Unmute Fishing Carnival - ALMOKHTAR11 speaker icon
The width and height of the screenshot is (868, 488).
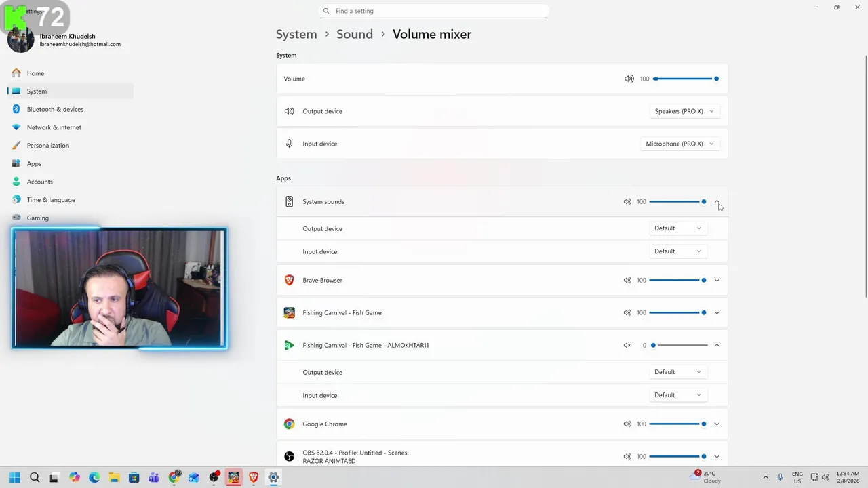pos(627,345)
